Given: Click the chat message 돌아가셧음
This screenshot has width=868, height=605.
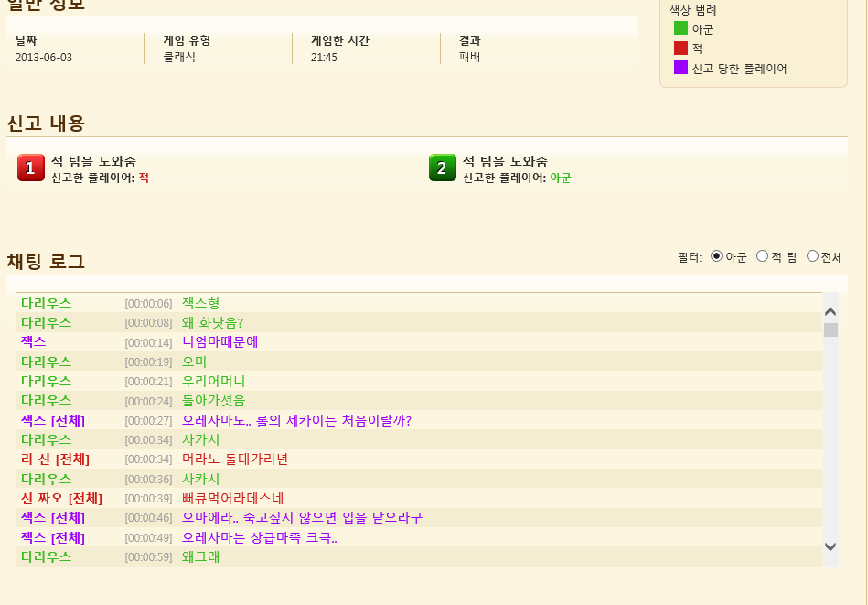Looking at the screenshot, I should 214,401.
